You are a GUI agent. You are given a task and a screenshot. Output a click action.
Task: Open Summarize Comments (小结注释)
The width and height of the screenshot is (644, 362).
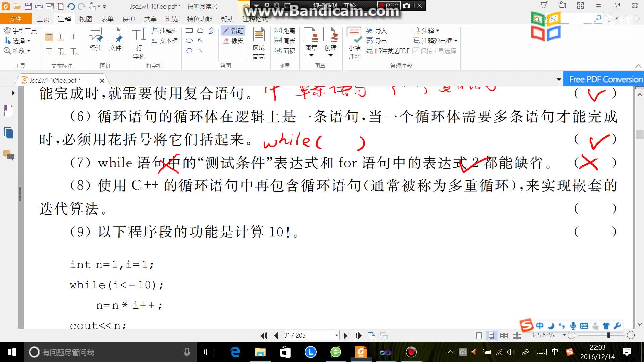point(354,44)
